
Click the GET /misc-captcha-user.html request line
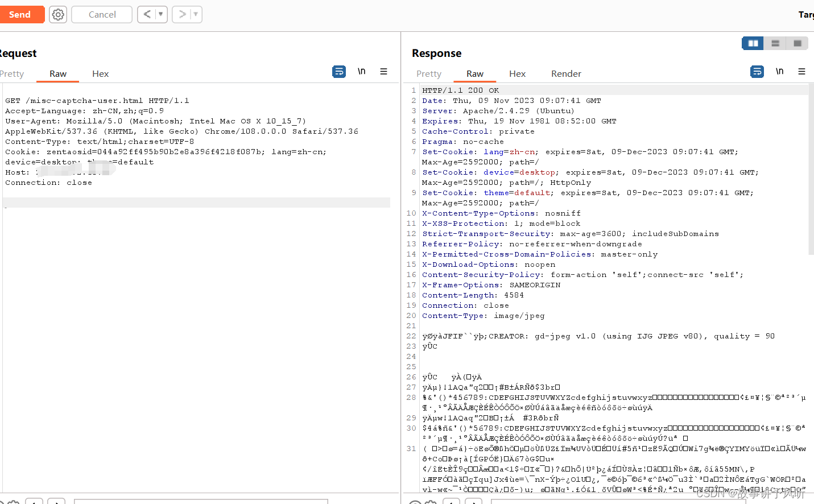[x=97, y=101]
